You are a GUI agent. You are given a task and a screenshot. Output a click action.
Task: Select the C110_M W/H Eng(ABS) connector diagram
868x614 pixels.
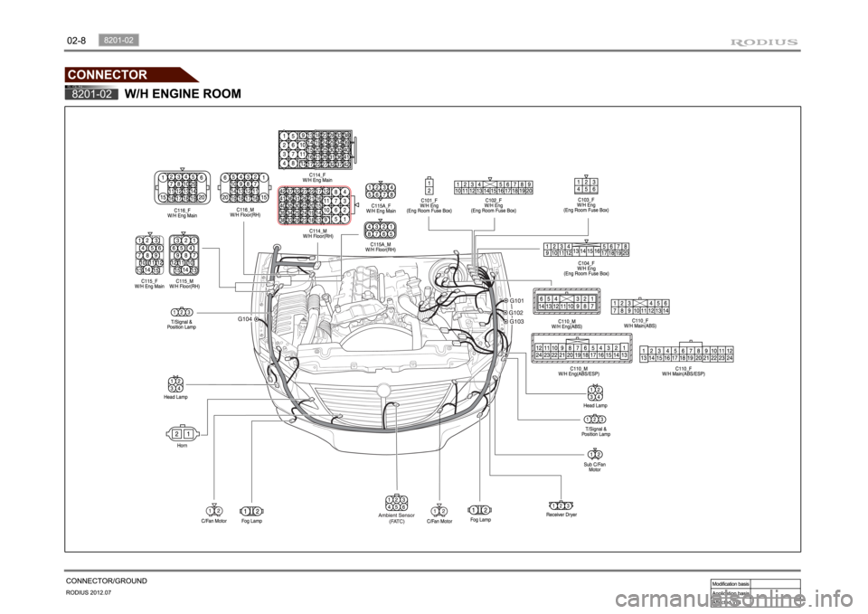tap(567, 302)
